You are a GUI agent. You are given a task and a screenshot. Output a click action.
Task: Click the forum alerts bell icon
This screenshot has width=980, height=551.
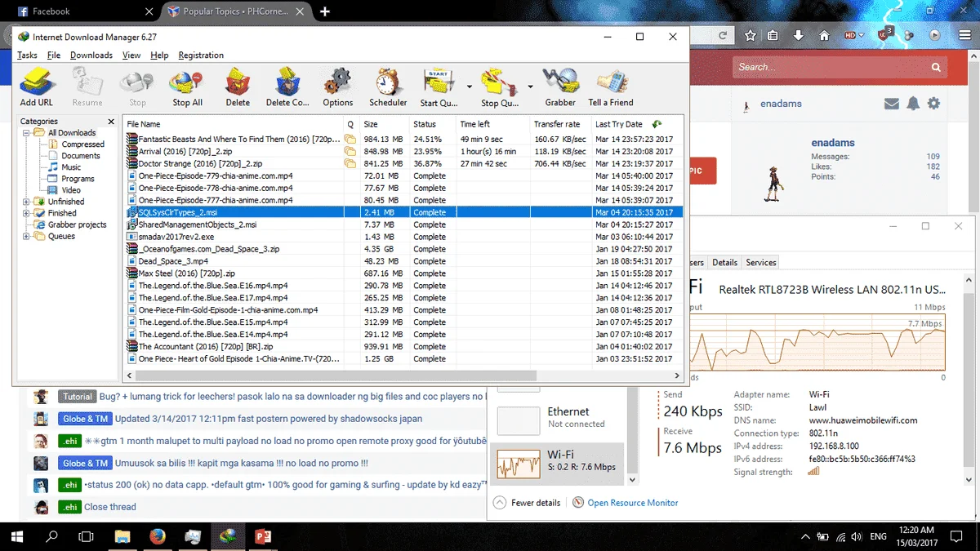tap(913, 104)
